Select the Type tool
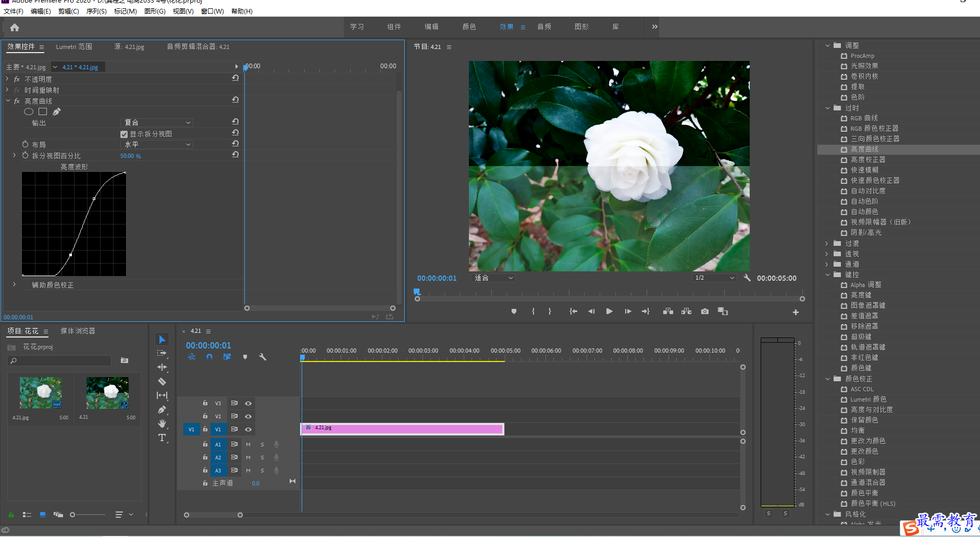Viewport: 980px width, 537px height. [162, 438]
